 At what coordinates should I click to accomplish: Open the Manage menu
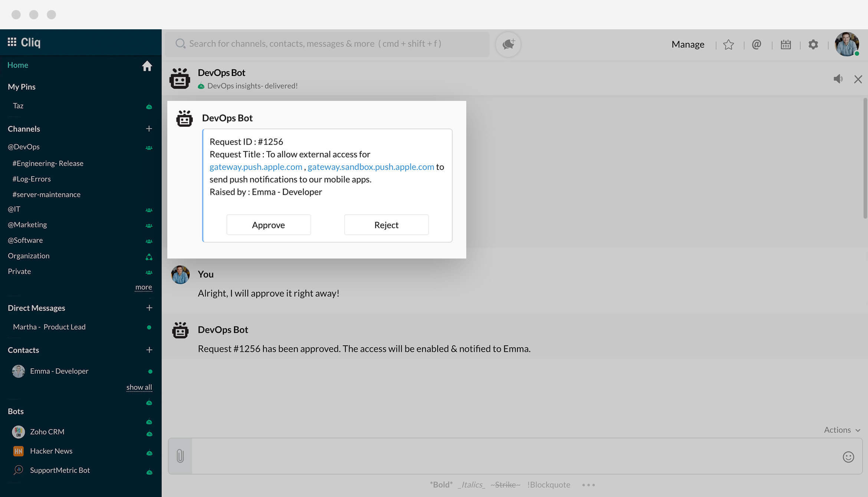click(688, 44)
